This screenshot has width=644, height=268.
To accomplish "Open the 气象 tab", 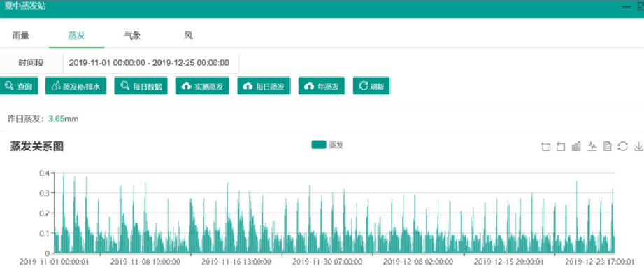I will coord(132,36).
